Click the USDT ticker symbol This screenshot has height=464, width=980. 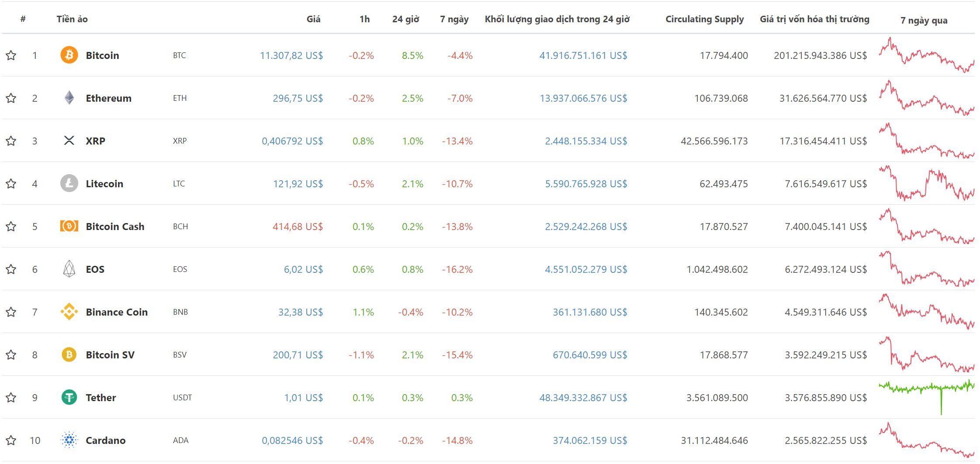182,398
